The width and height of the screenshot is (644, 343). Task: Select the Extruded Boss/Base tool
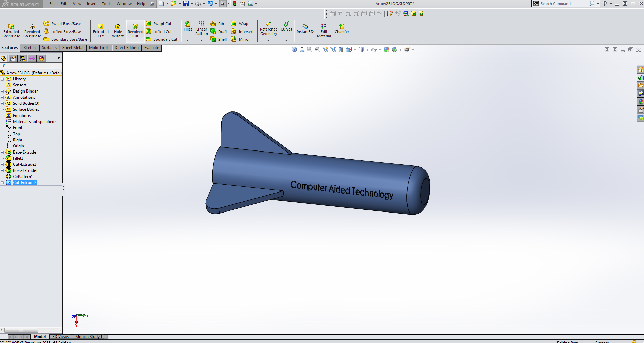[x=11, y=30]
